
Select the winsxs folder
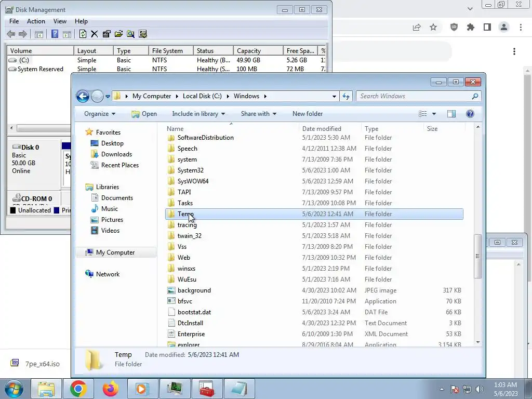[314, 269]
